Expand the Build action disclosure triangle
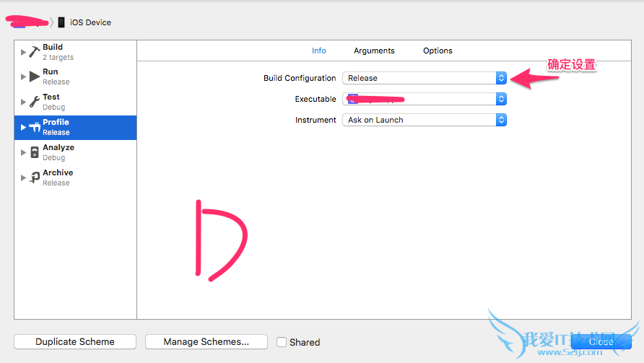Image resolution: width=644 pixels, height=363 pixels. pos(23,52)
